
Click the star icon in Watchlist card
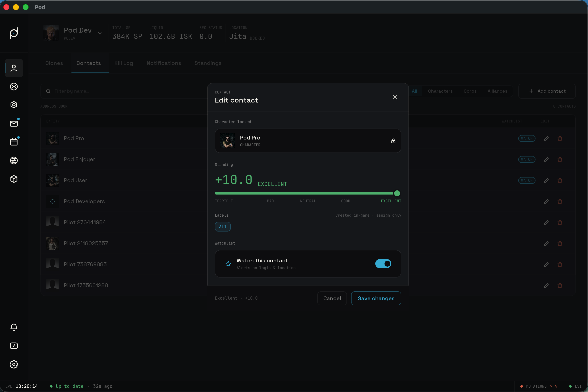[x=228, y=264]
